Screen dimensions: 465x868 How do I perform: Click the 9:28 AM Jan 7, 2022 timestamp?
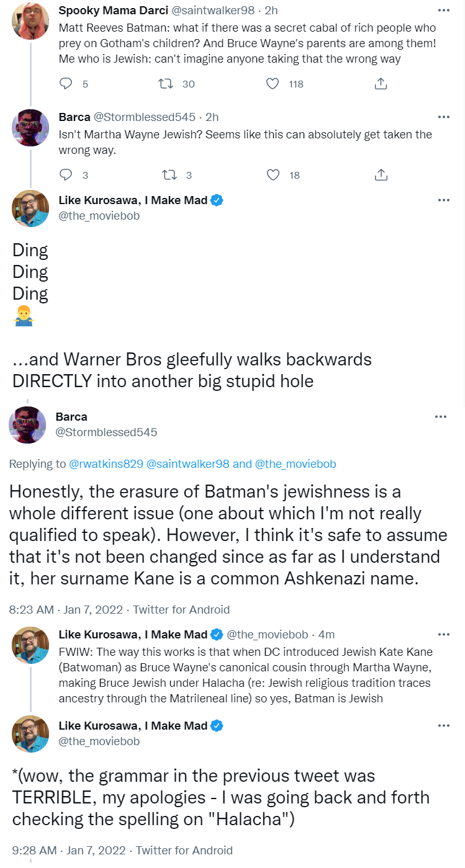click(x=68, y=850)
